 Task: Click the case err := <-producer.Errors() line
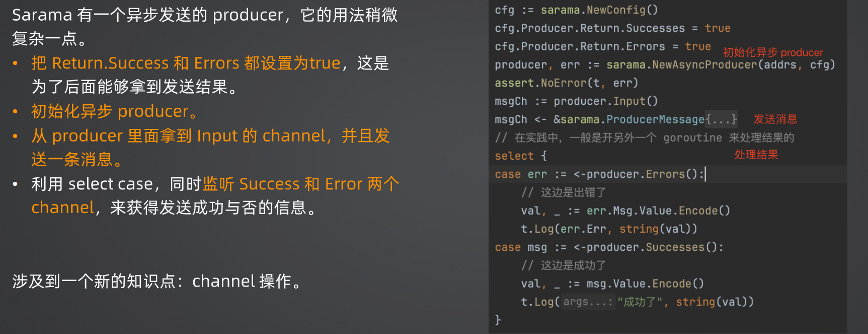[x=599, y=174]
